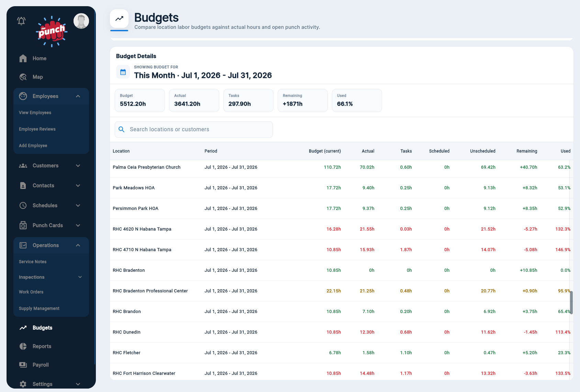This screenshot has width=580, height=392.
Task: Click the Search locations or customers field
Action: (x=194, y=130)
